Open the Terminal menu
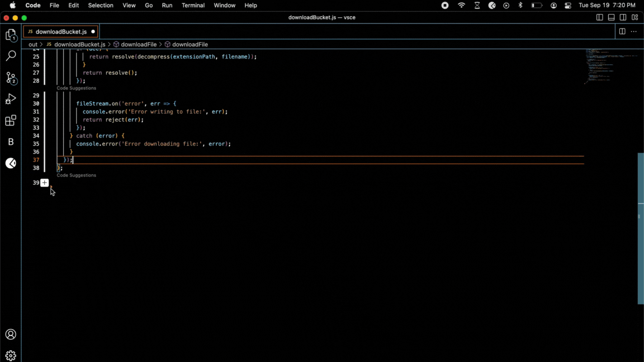This screenshot has height=362, width=644. 193,6
